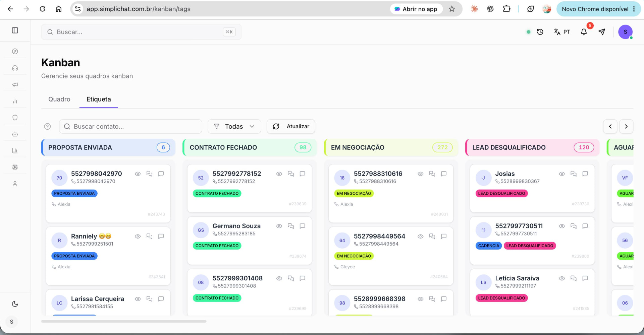Go to next columns with right chevron

coord(626,126)
